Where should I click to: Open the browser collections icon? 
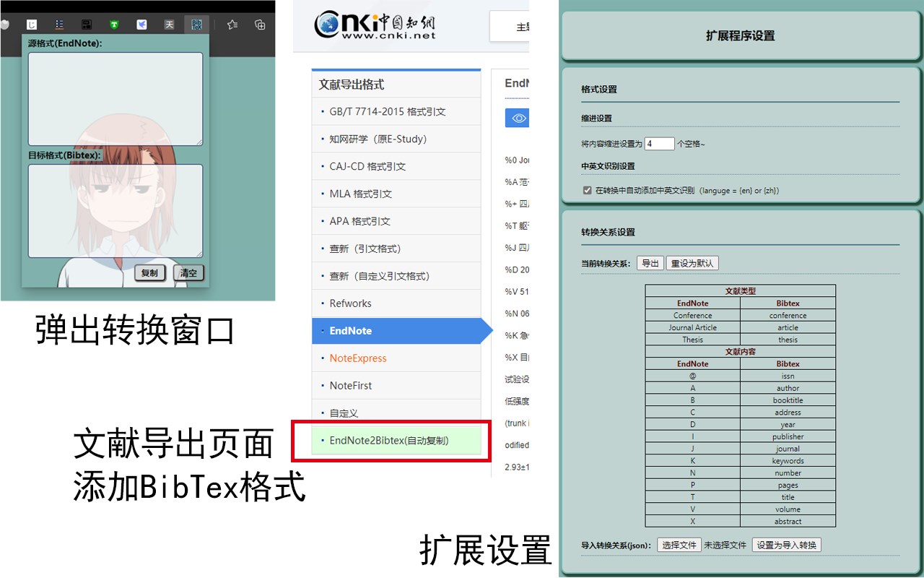260,25
